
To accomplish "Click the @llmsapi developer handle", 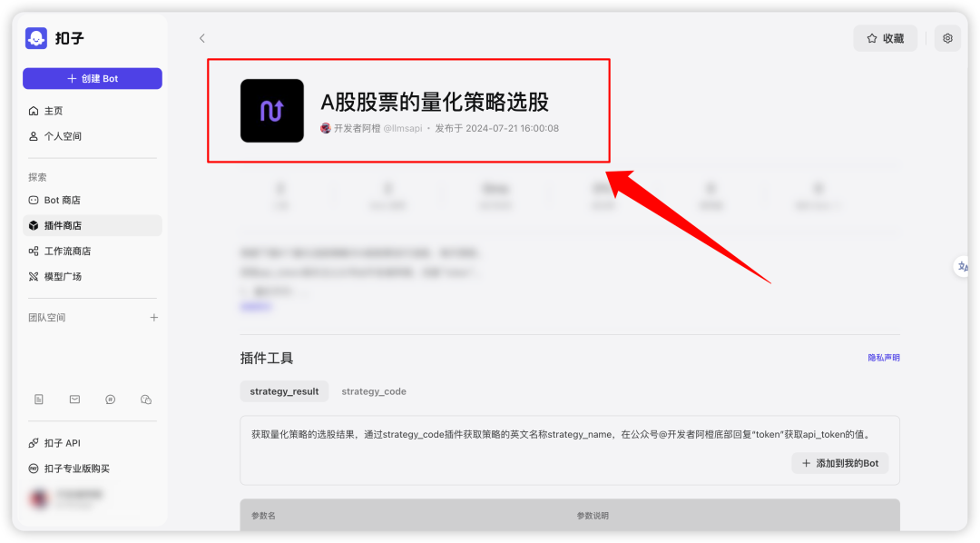I will tap(403, 128).
